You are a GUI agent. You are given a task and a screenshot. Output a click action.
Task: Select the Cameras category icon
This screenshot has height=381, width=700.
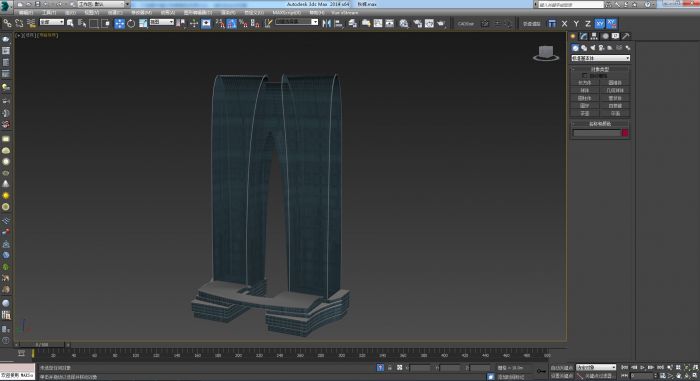(601, 48)
